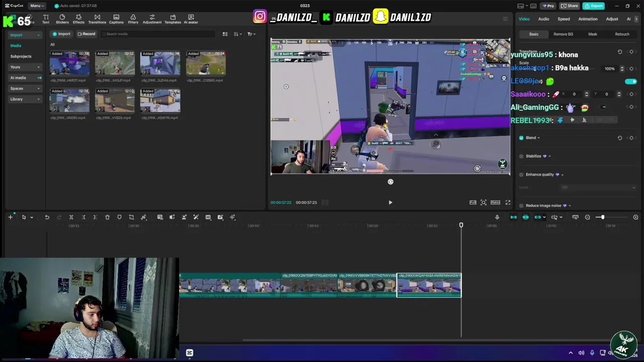Open the Effects panel
Screen dimensions: 644x362
coord(78,19)
